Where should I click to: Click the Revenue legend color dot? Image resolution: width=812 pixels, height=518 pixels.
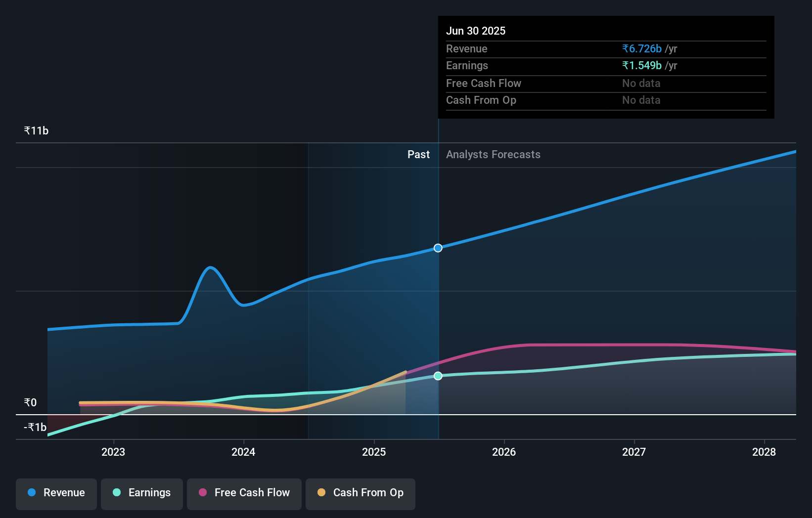(x=31, y=492)
